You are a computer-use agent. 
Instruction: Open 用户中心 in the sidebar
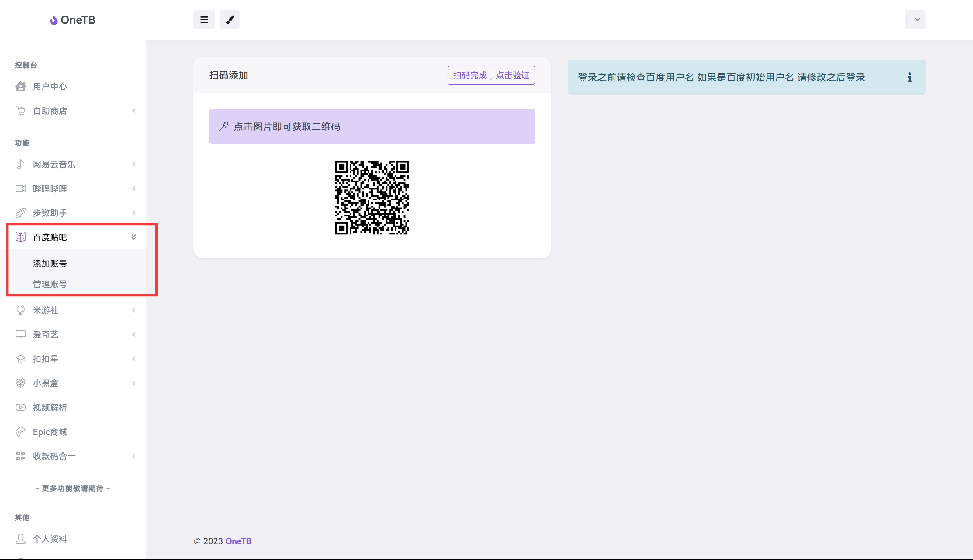coord(50,87)
